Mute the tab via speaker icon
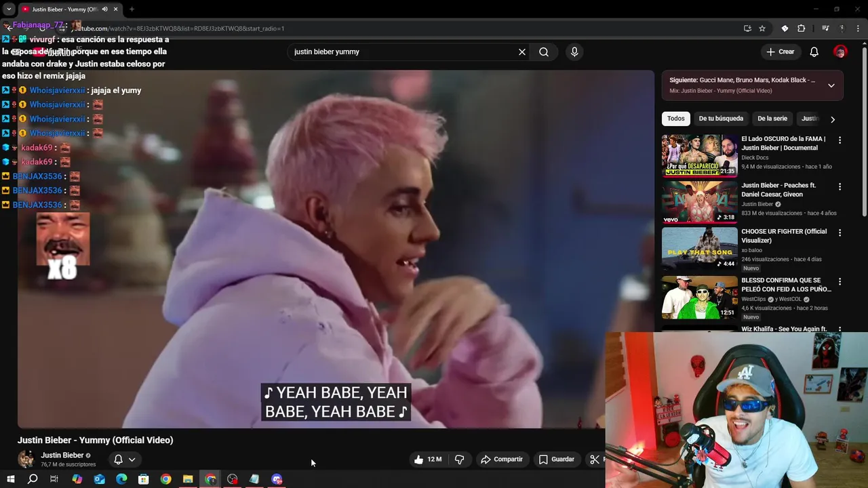The height and width of the screenshot is (488, 868). coord(104,9)
